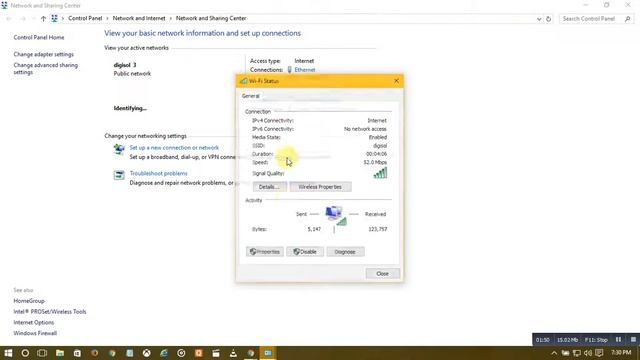Close Wi-Fi Status dialog with X
Screen dimensions: 640x360
[x=396, y=81]
